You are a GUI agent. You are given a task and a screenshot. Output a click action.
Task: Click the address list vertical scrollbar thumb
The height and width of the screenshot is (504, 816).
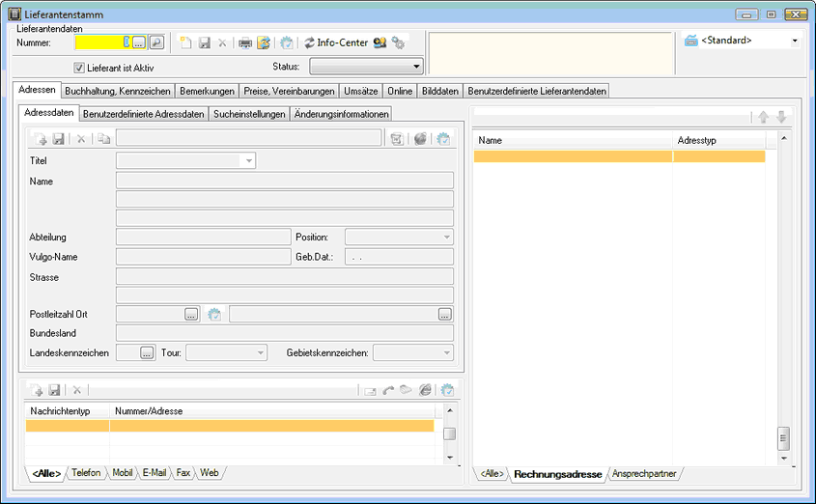[783, 439]
